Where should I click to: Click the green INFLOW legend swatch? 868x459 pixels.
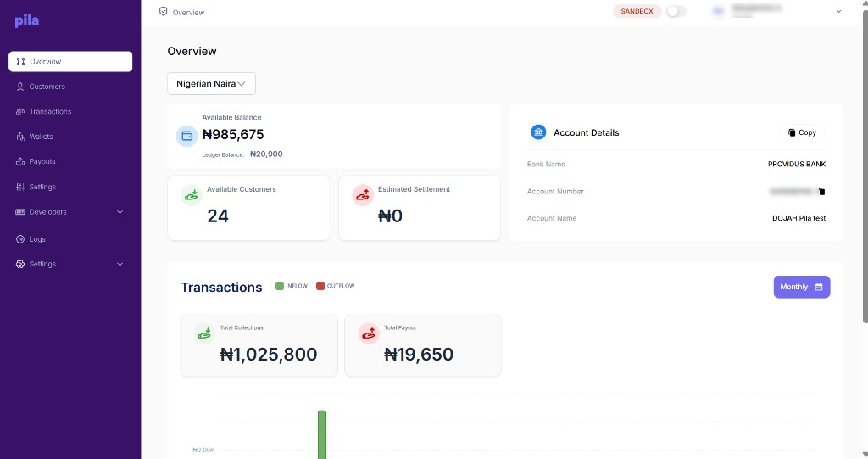point(280,286)
